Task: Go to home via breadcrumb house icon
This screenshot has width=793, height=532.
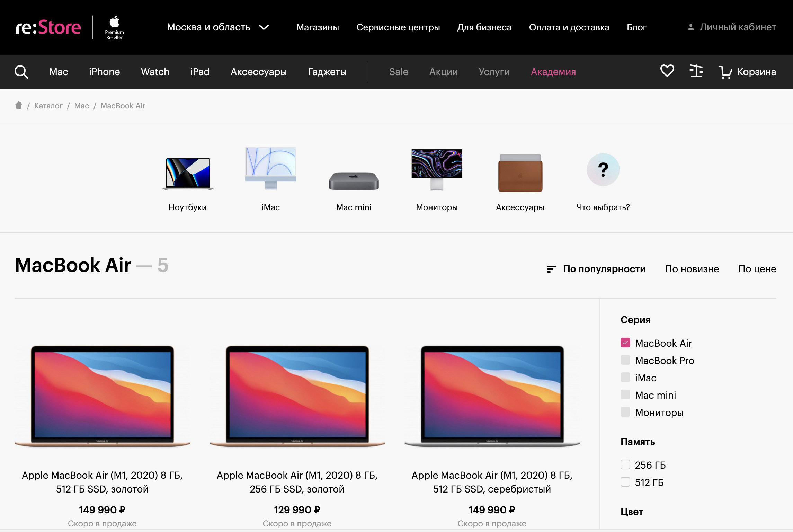Action: click(x=19, y=105)
